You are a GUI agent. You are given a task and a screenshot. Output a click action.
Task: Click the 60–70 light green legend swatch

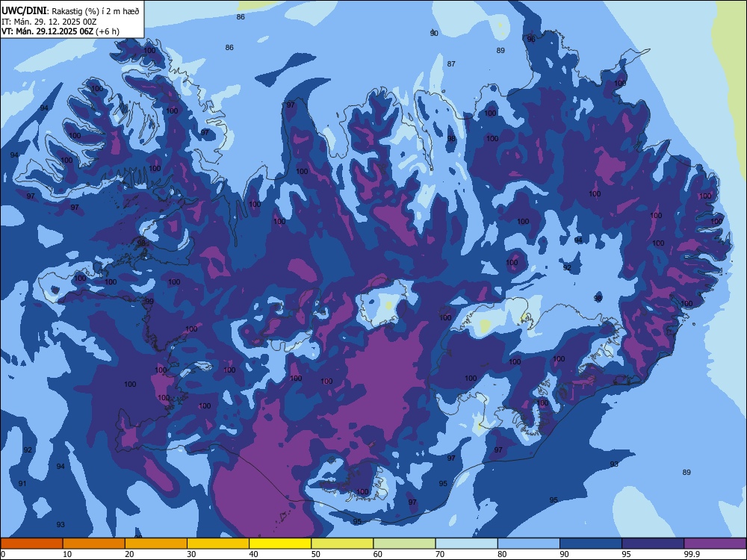coord(404,544)
